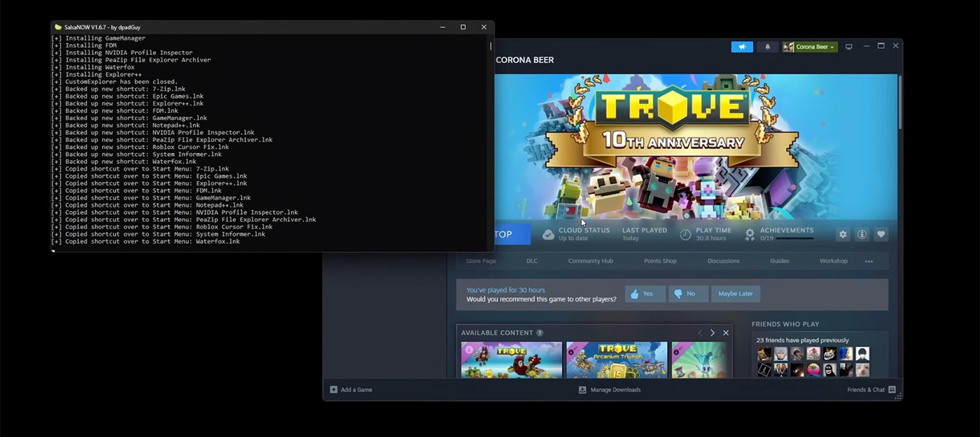Switch Steam to Big Picture monitor icon
The height and width of the screenshot is (437, 980).
848,47
